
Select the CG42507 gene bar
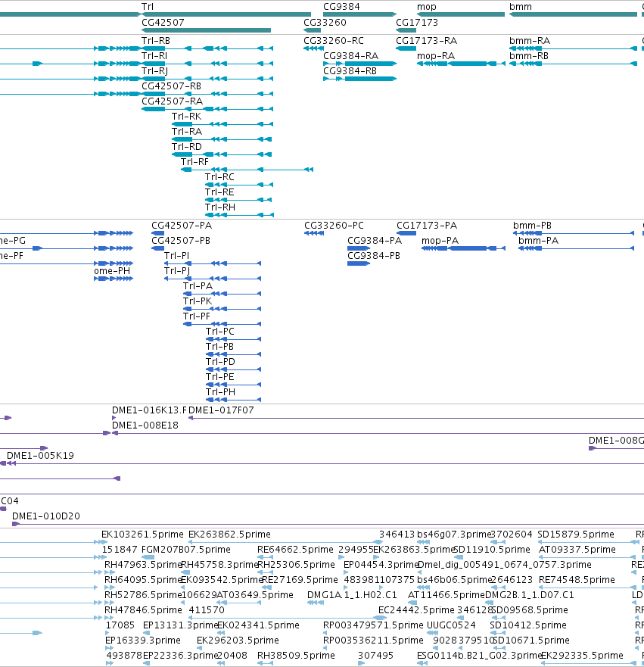tap(206, 30)
